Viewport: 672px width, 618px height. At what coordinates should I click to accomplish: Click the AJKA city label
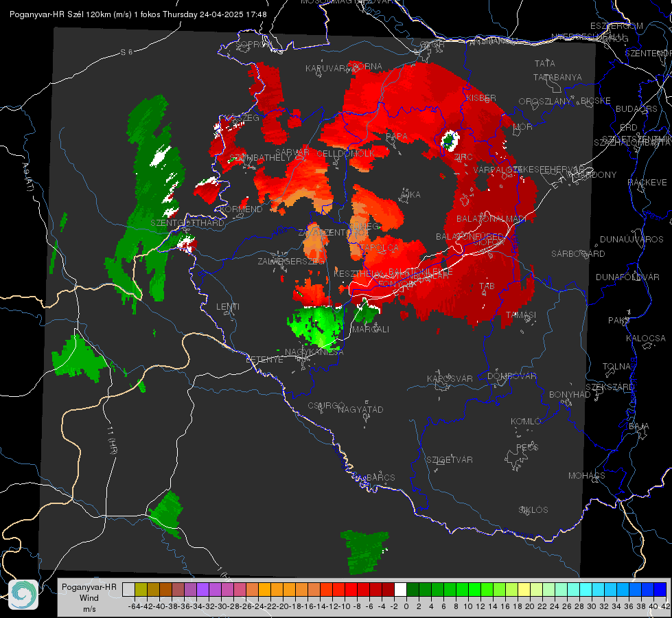pyautogui.click(x=410, y=195)
